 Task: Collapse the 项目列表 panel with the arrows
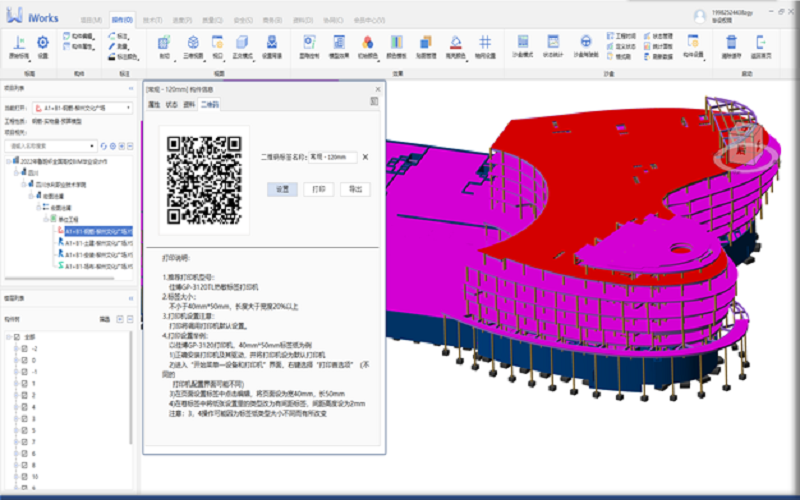pos(131,88)
